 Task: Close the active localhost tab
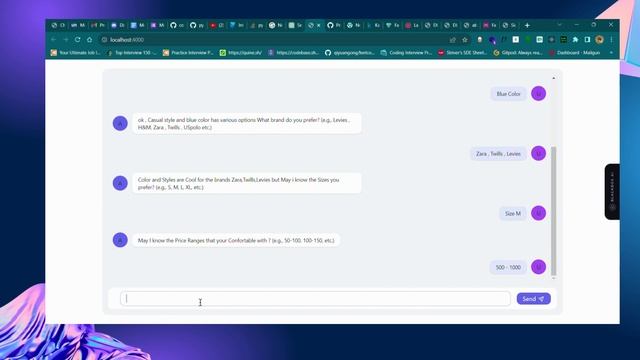point(319,25)
